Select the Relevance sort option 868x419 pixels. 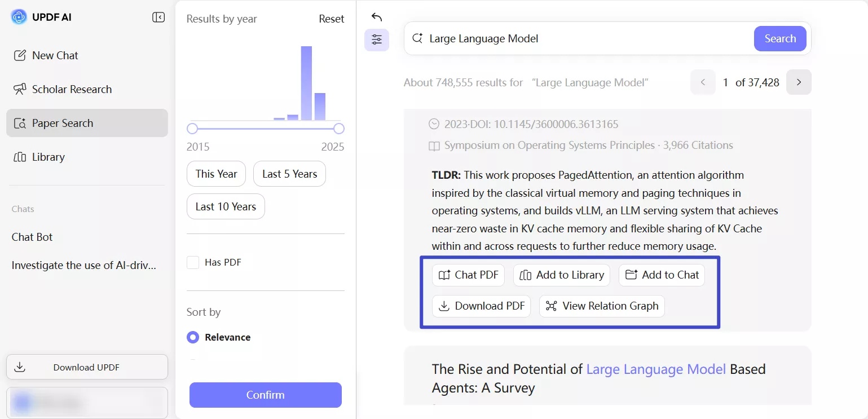click(x=193, y=337)
